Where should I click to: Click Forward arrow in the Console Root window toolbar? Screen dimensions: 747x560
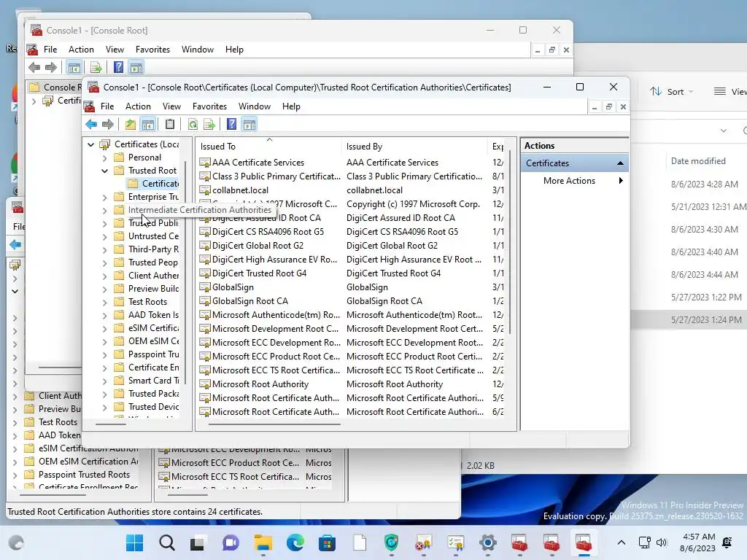tap(51, 68)
